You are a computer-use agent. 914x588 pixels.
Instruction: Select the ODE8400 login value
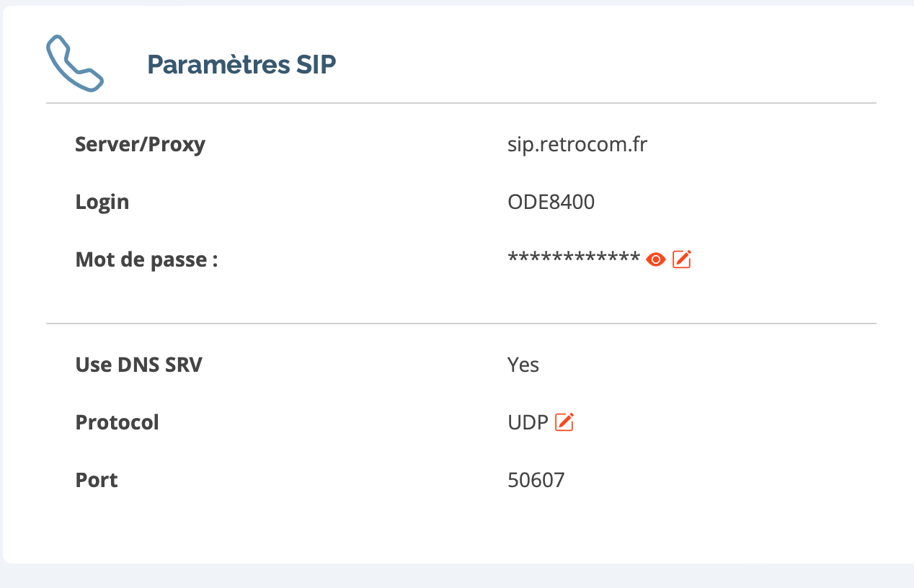(551, 202)
